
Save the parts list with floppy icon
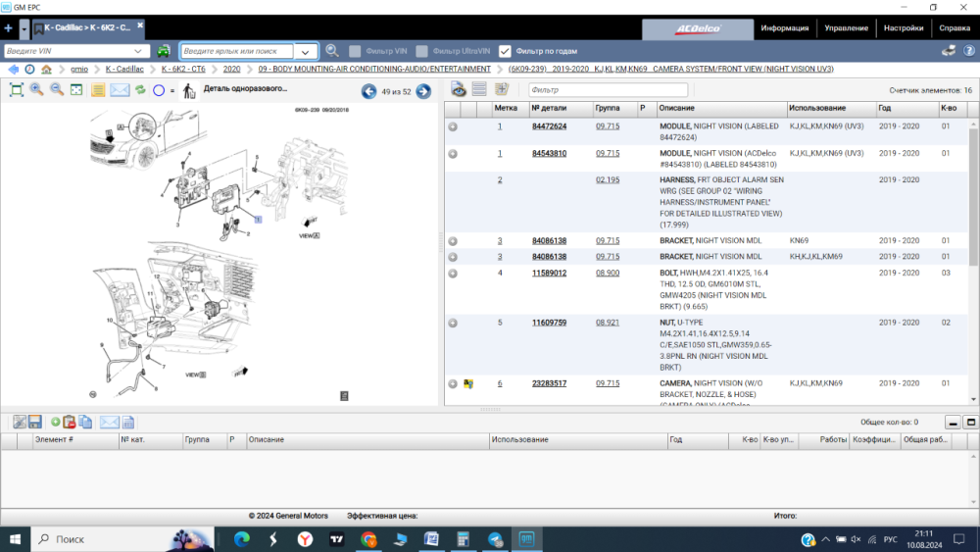pos(34,422)
